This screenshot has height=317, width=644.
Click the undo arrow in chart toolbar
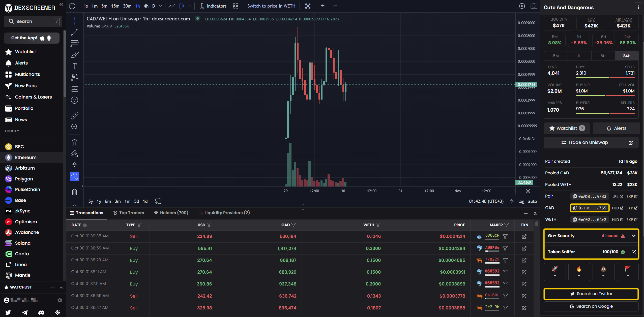pyautogui.click(x=323, y=6)
